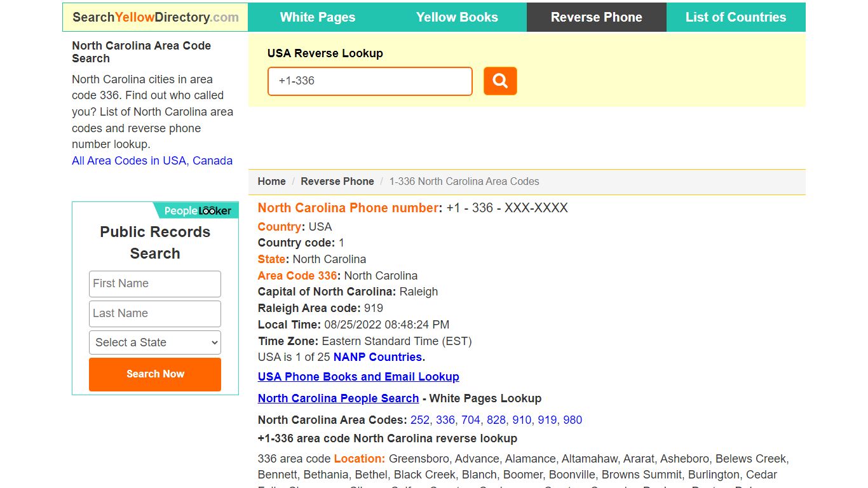
Task: Click the Raleigh Area code 919 line
Action: tap(320, 308)
